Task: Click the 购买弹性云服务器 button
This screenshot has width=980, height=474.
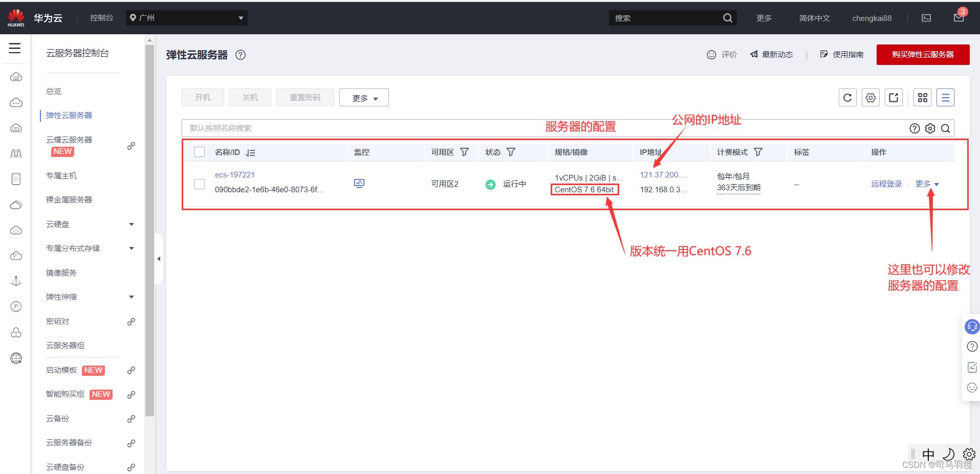Action: coord(923,55)
